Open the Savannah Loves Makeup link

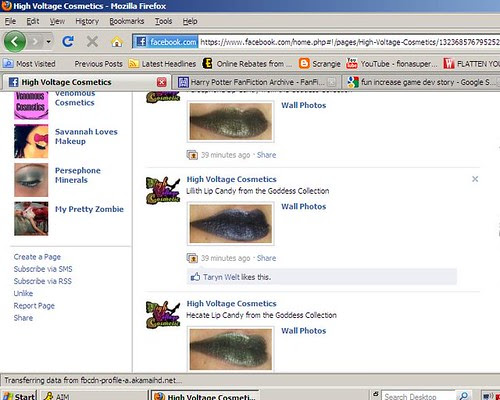[x=86, y=136]
